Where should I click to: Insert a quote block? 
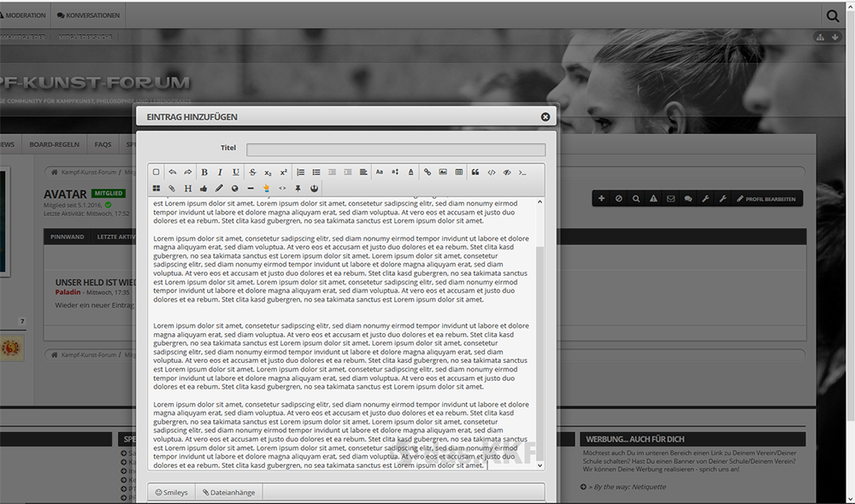[475, 173]
